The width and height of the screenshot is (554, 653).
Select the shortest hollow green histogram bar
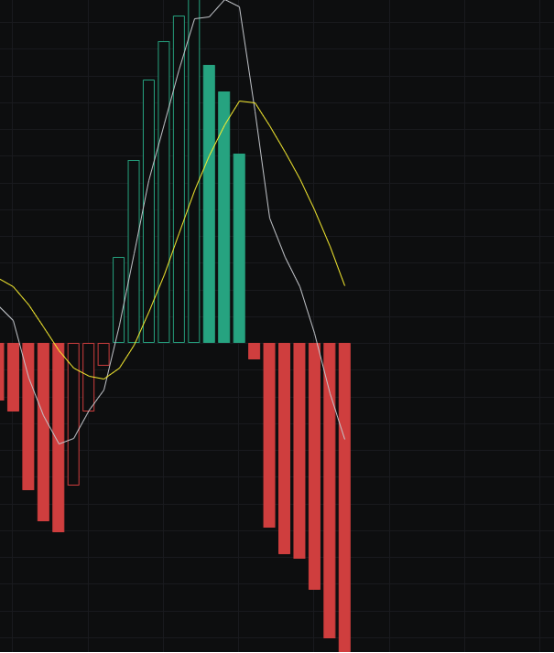coord(119,300)
